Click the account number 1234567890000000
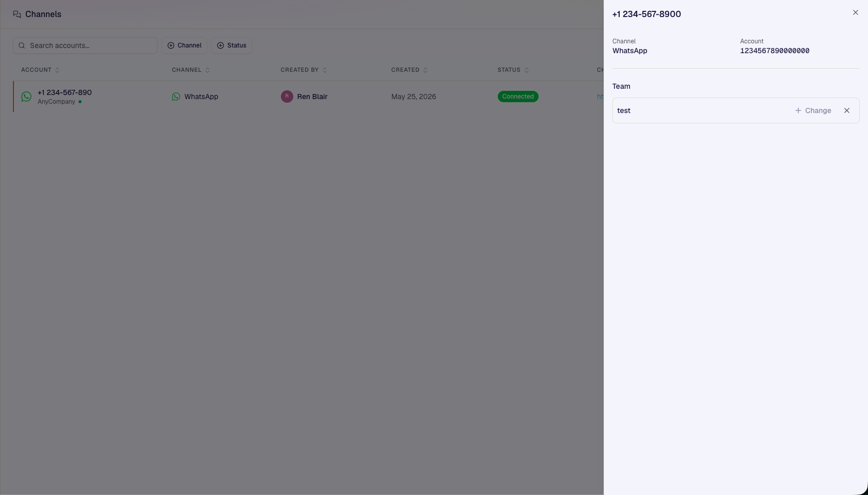The height and width of the screenshot is (495, 868). [x=775, y=51]
